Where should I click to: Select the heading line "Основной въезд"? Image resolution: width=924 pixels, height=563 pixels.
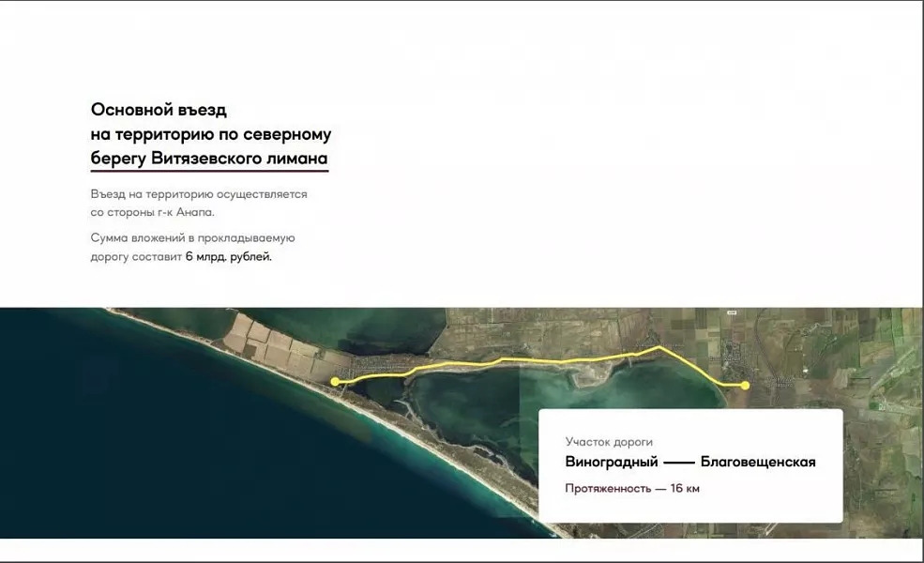coord(159,110)
